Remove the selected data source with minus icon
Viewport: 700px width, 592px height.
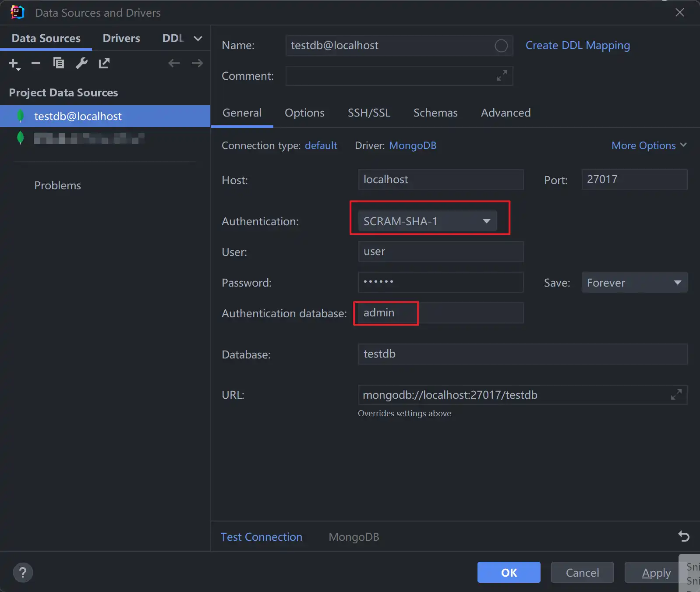tap(36, 64)
